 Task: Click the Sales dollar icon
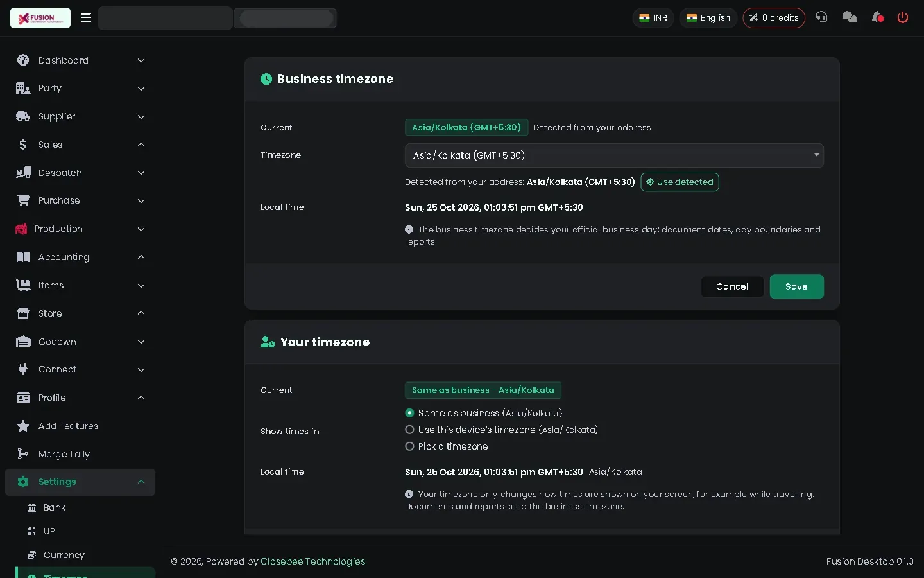(x=23, y=144)
